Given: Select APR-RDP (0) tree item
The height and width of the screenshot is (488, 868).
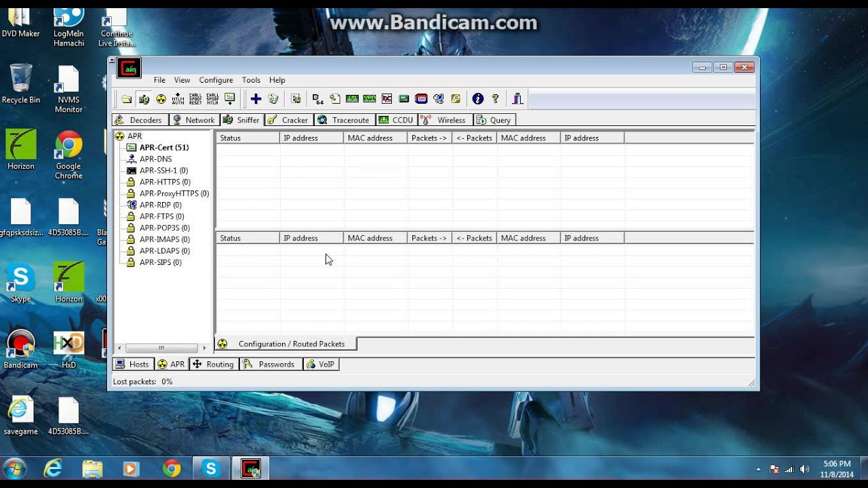Looking at the screenshot, I should click(161, 205).
